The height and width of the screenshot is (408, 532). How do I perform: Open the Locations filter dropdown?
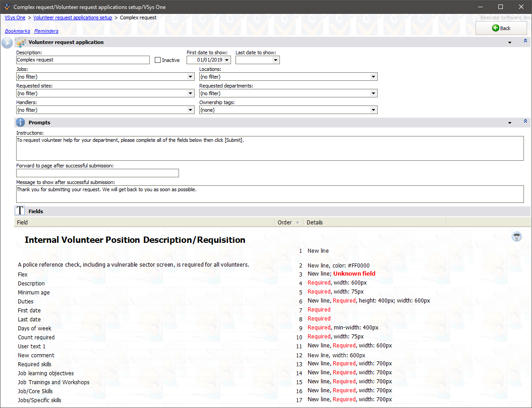[x=373, y=77]
